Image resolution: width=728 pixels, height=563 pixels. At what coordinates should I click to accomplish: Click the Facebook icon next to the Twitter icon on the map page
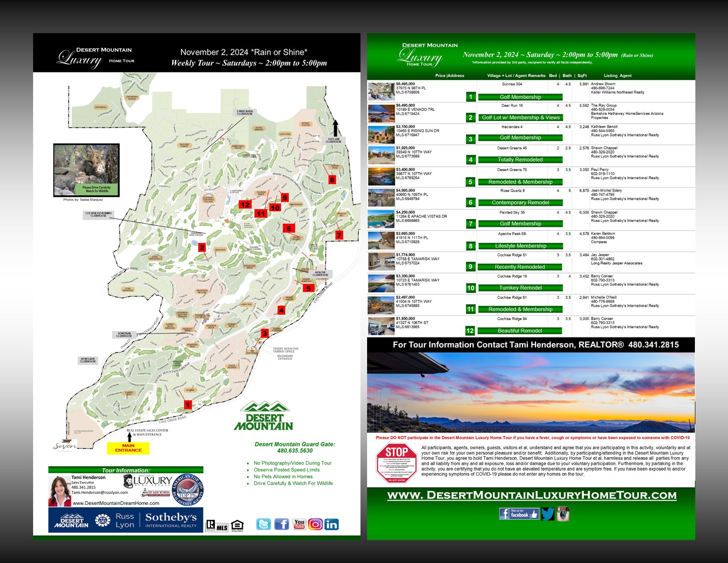(281, 524)
